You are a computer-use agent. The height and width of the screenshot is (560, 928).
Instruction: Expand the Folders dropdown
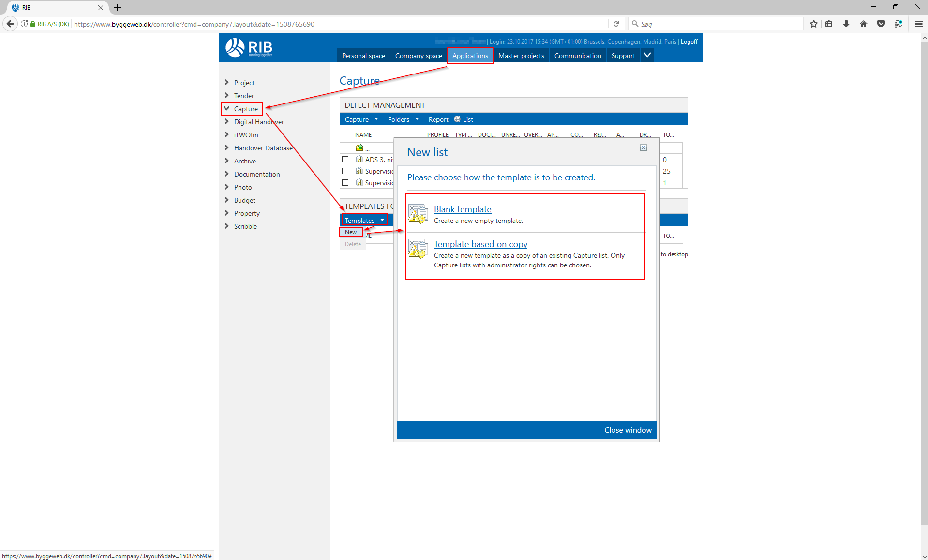403,119
